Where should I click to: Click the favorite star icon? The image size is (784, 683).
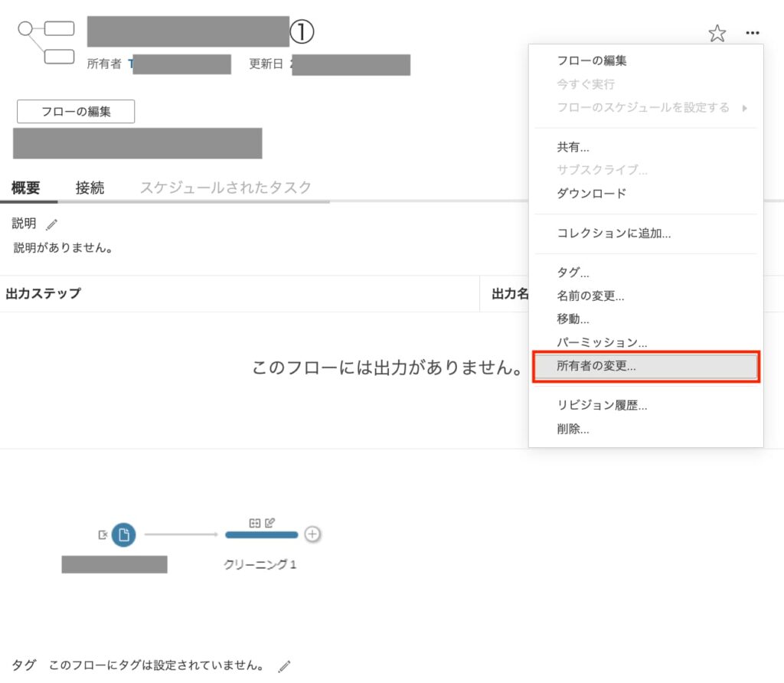click(x=717, y=33)
